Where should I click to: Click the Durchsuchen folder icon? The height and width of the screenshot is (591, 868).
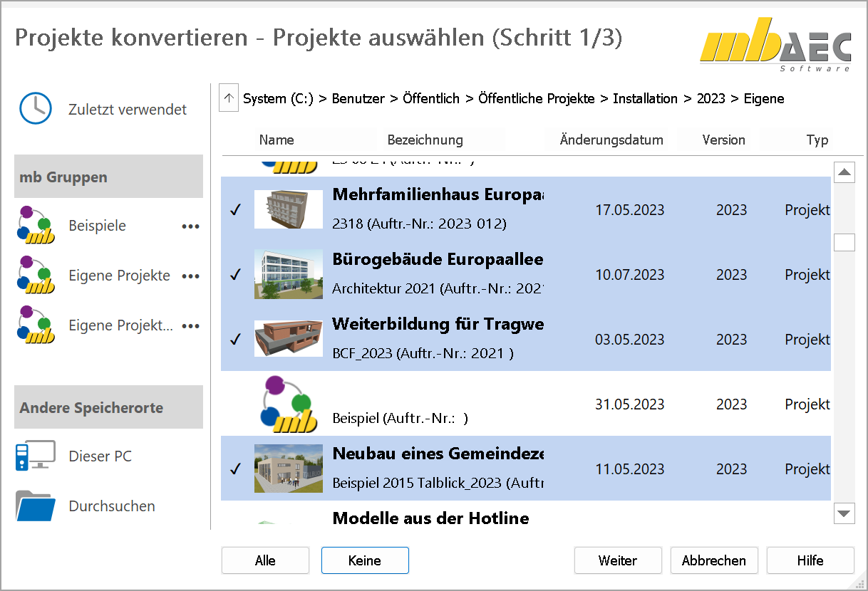[x=36, y=506]
